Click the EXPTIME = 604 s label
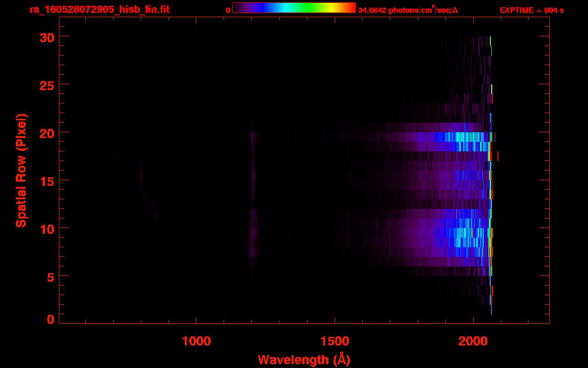Viewport: 588px width, 368px height. point(531,10)
